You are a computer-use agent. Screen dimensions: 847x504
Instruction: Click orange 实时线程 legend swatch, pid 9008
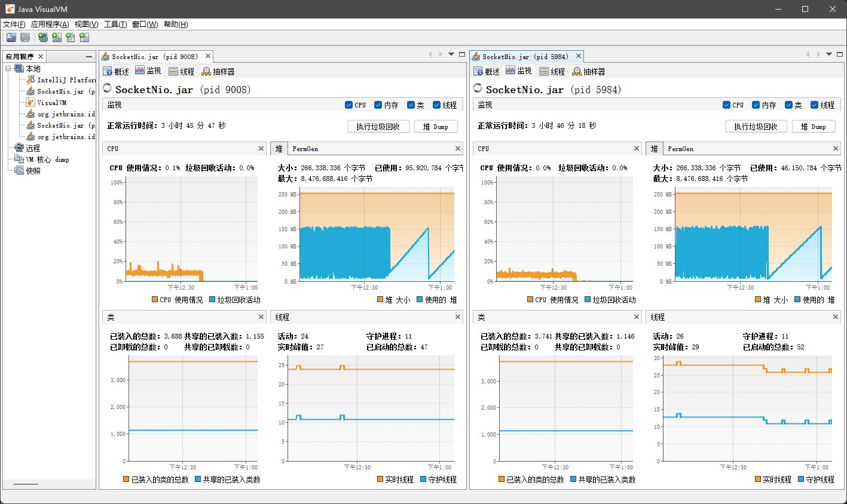coord(381,480)
